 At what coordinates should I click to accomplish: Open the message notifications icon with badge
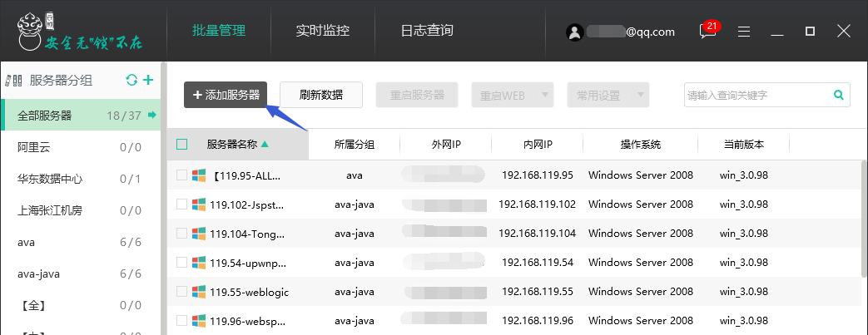707,32
